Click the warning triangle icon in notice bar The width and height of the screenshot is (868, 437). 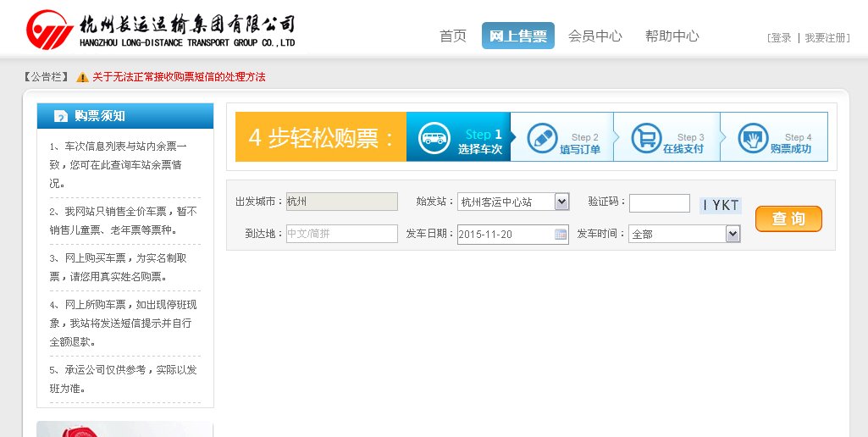pyautogui.click(x=82, y=77)
